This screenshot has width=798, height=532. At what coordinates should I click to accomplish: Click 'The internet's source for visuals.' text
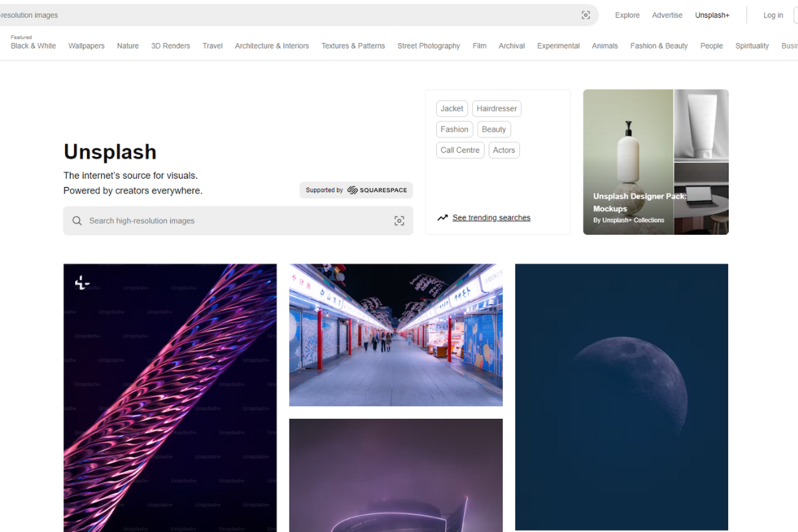pyautogui.click(x=130, y=176)
